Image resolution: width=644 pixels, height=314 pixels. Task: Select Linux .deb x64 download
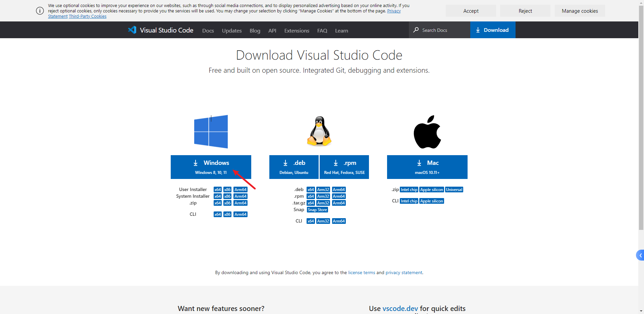coord(311,190)
